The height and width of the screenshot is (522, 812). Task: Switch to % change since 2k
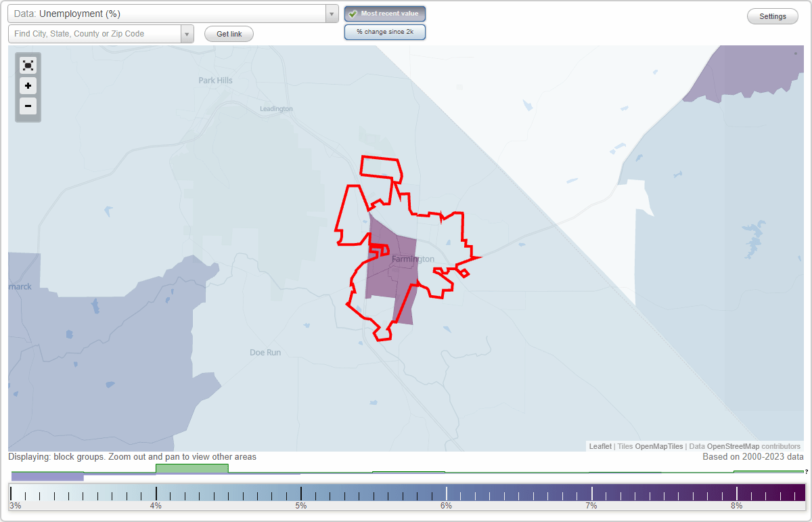(385, 32)
